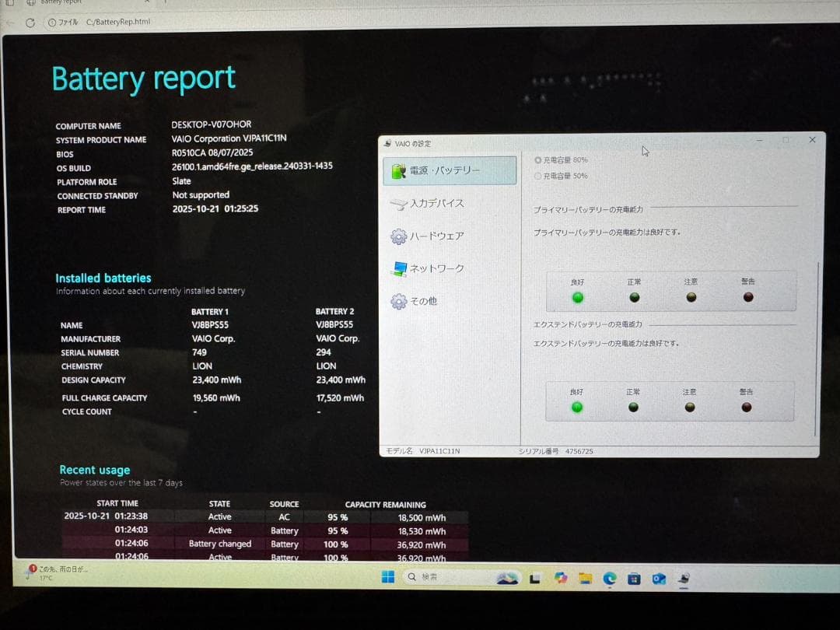840x630 pixels.
Task: Click the browser refresh button
Action: pyautogui.click(x=30, y=23)
